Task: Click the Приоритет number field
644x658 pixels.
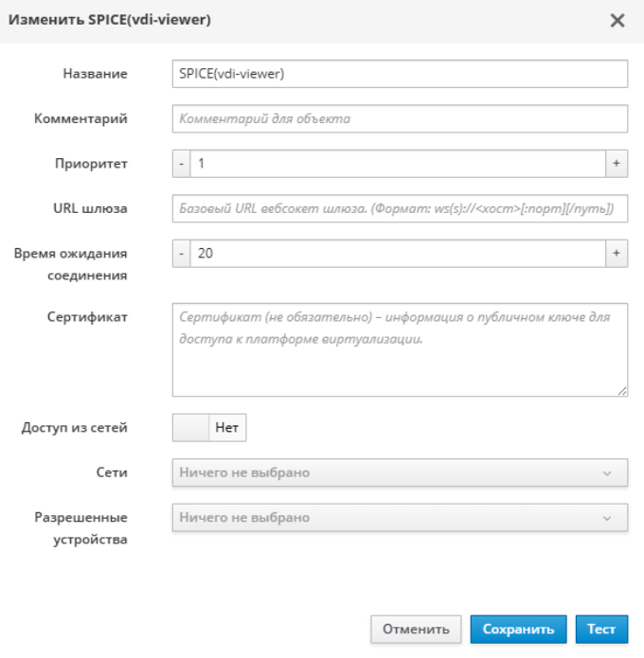Action: click(398, 164)
